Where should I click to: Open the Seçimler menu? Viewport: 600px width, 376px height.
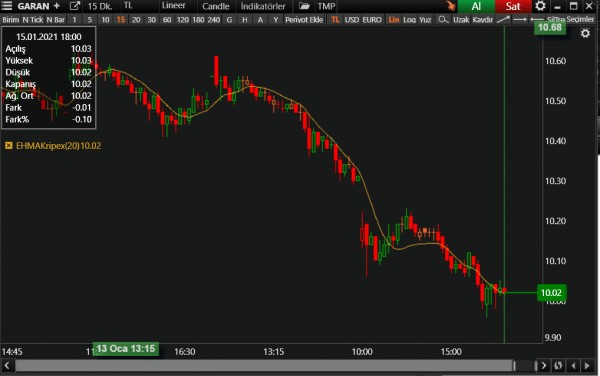pos(580,20)
